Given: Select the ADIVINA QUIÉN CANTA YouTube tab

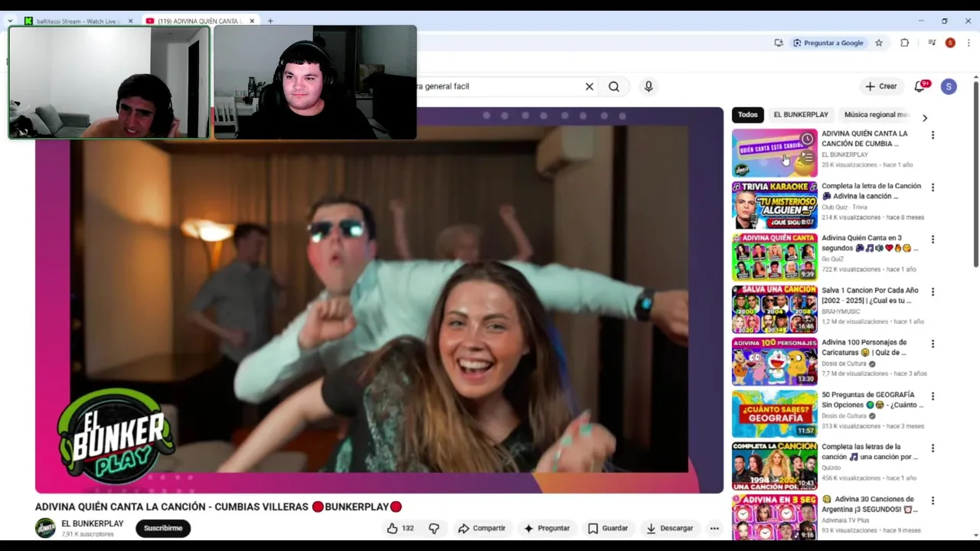Looking at the screenshot, I should (x=199, y=21).
